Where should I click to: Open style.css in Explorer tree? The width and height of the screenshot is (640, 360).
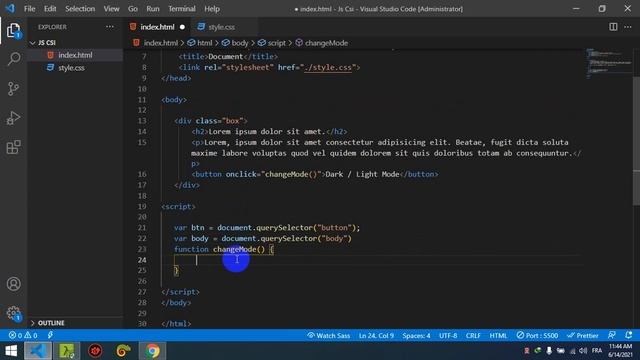pyautogui.click(x=76, y=68)
